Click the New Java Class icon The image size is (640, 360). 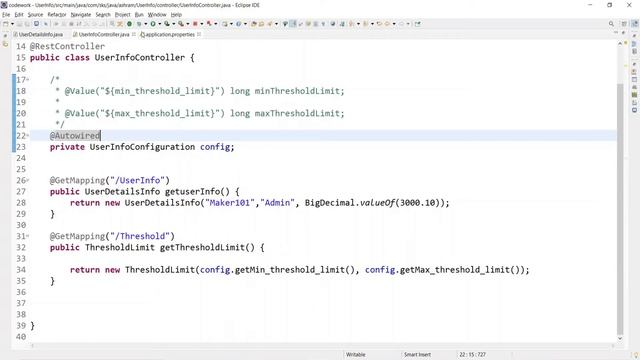[238, 24]
